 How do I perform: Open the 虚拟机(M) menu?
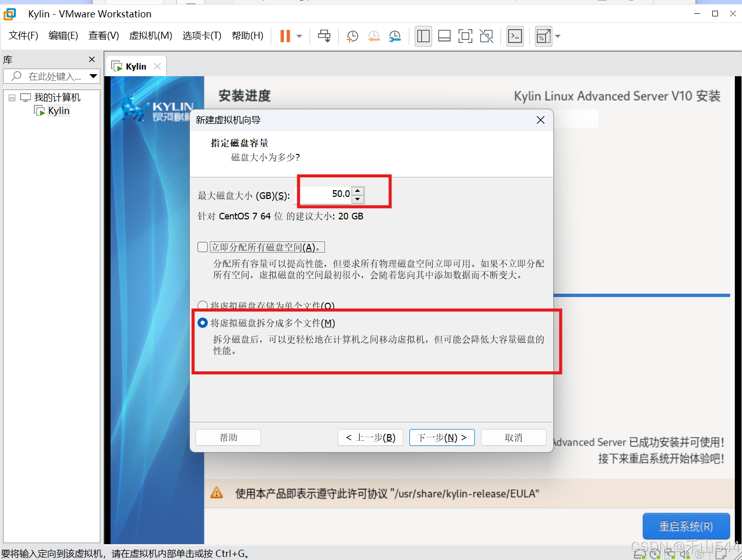point(150,35)
